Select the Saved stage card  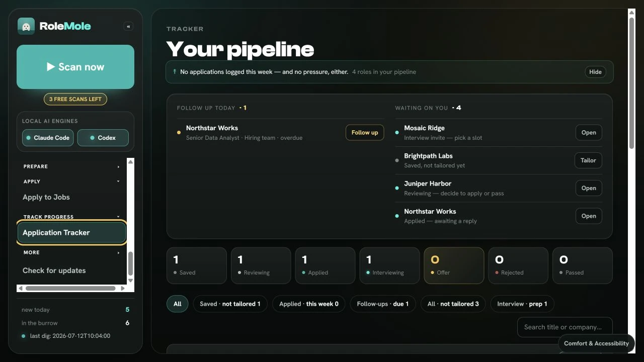(x=197, y=265)
